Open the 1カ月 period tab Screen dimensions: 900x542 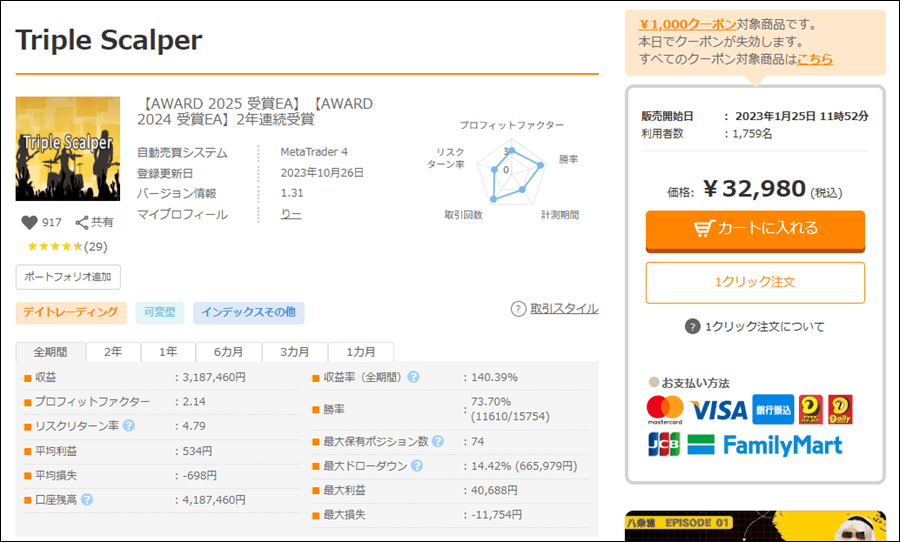coord(360,352)
